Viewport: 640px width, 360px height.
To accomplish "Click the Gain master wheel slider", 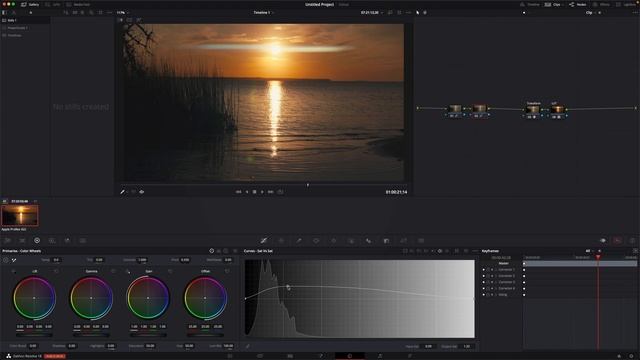I will click(x=148, y=336).
